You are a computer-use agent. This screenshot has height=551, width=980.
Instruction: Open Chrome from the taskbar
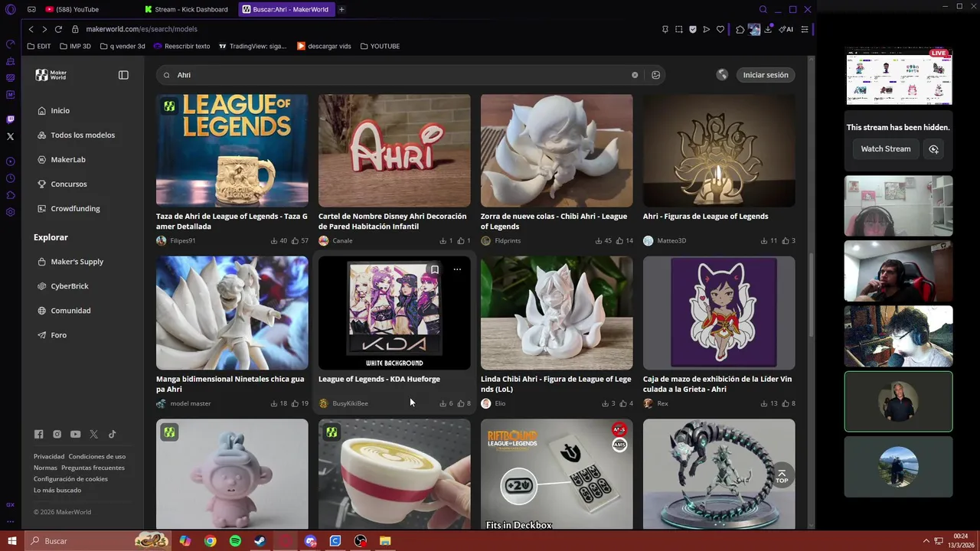210,541
